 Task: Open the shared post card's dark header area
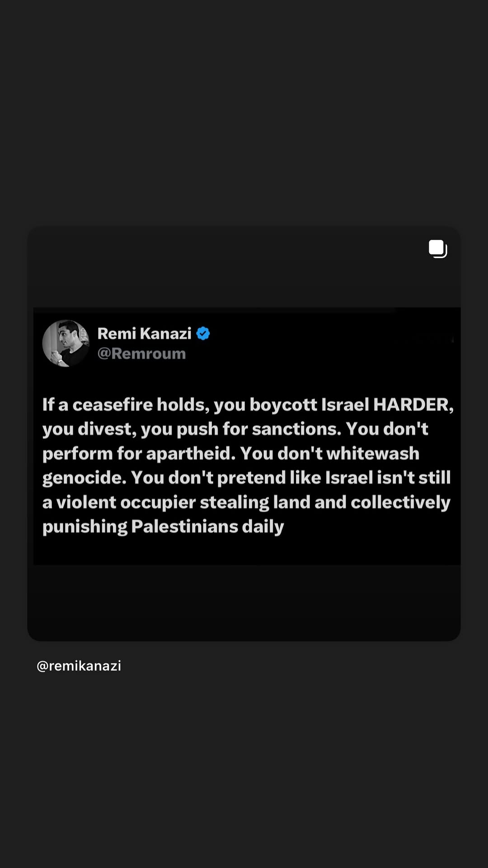coord(244,267)
